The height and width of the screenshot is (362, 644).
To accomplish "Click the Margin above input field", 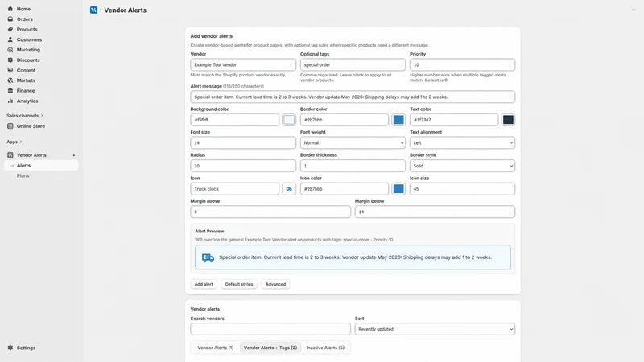I will point(270,212).
